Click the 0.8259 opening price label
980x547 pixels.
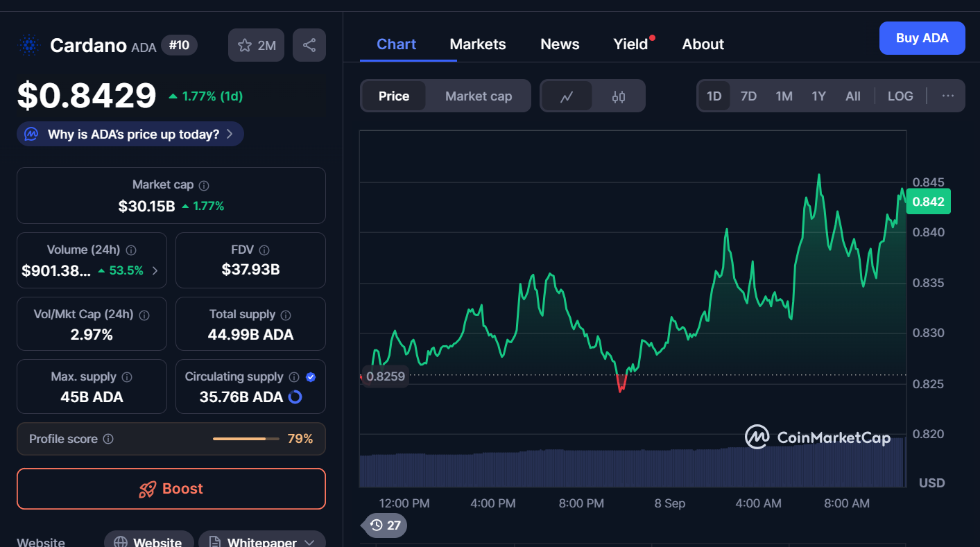(x=385, y=376)
